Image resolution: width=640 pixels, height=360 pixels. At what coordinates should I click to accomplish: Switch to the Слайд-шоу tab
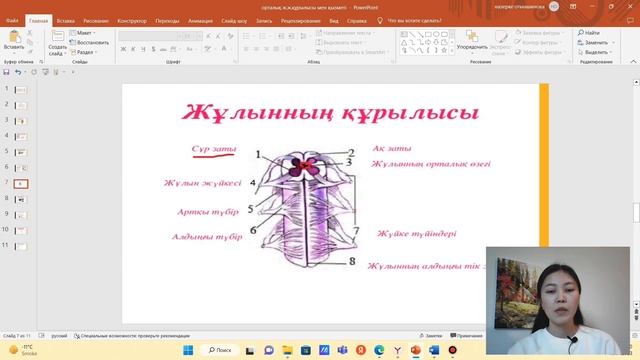(x=234, y=20)
